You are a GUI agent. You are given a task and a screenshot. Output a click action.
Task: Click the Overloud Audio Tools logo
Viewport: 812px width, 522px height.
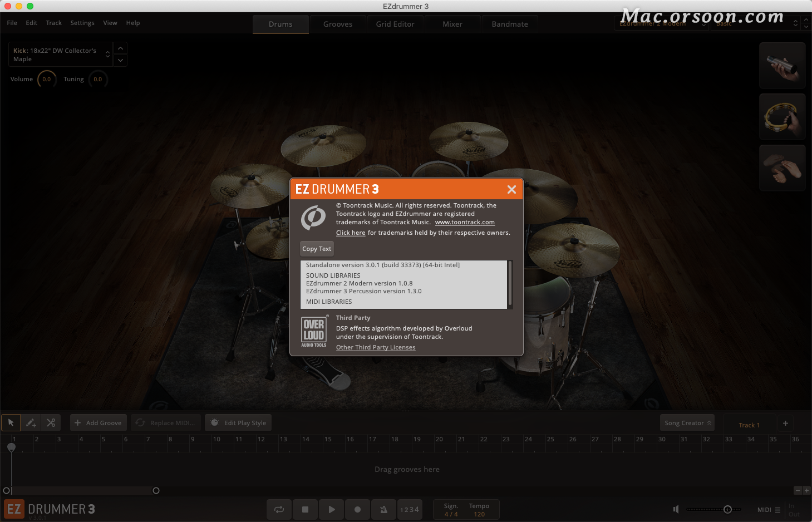(x=314, y=332)
